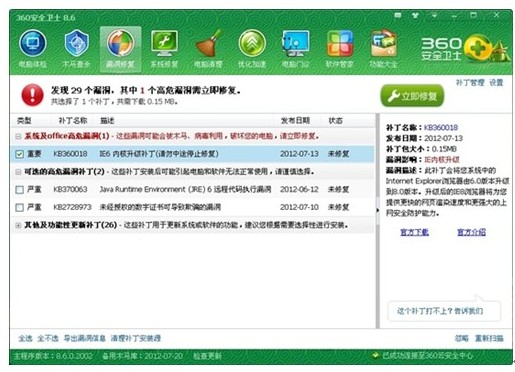The height and width of the screenshot is (372, 515).
Task: Click 导出漏洞信息 export link
Action: click(85, 338)
